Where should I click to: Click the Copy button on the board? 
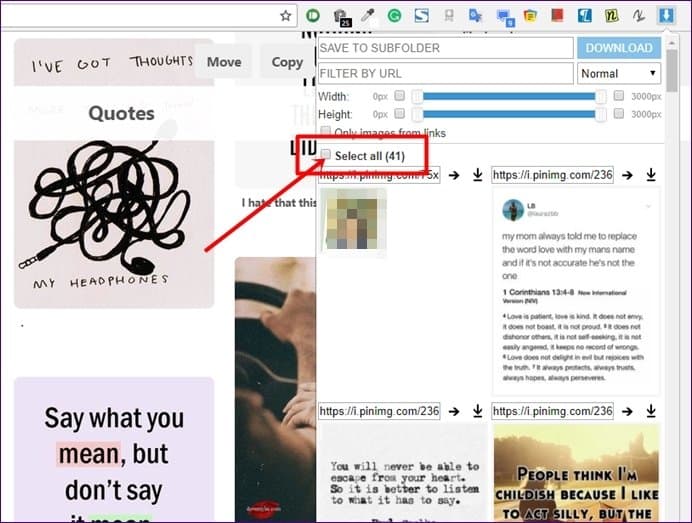(x=287, y=62)
